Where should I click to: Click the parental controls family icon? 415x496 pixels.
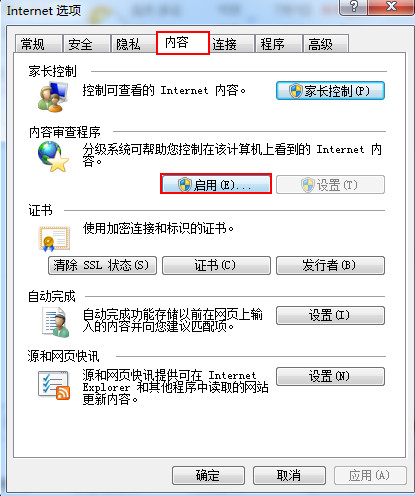point(53,96)
